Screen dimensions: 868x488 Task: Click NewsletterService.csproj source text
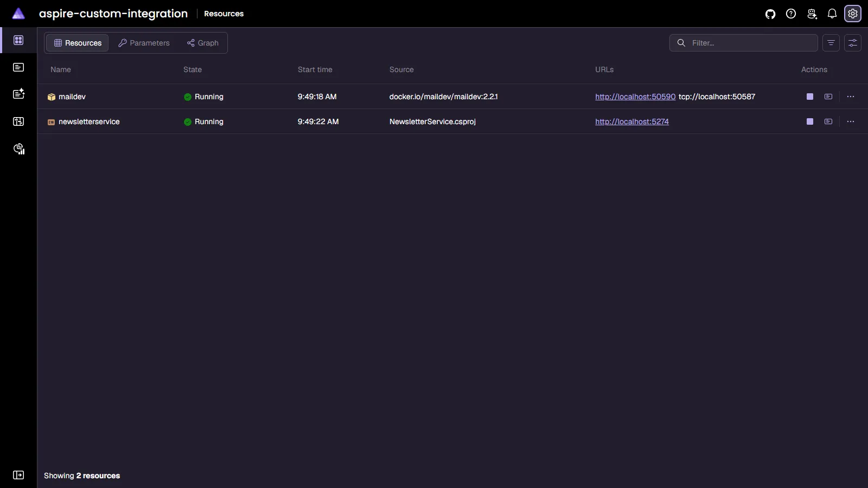432,121
